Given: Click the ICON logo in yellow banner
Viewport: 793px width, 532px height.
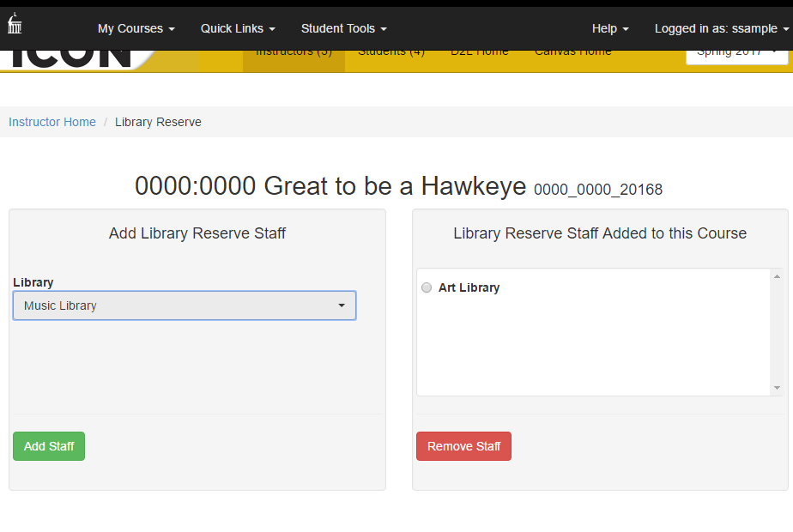Looking at the screenshot, I should (x=70, y=58).
